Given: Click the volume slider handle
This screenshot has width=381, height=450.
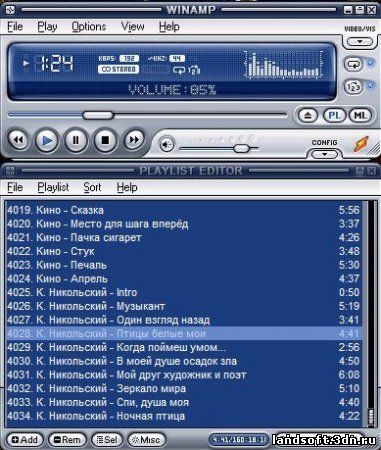Looking at the screenshot, I should click(241, 148).
